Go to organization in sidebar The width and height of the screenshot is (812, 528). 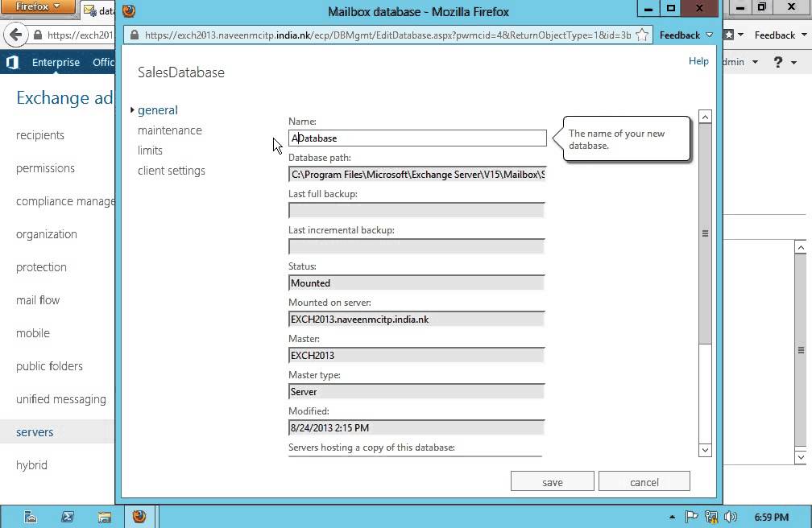47,234
